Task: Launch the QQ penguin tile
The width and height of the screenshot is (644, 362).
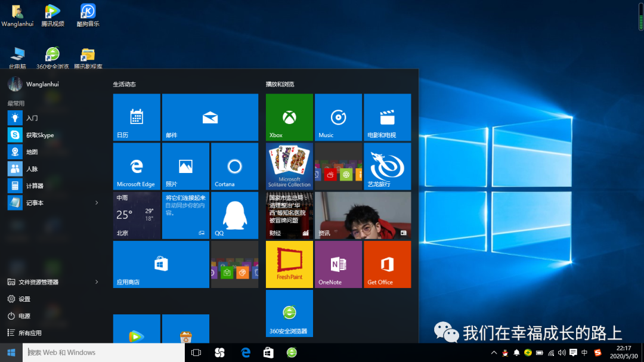Action: 234,215
